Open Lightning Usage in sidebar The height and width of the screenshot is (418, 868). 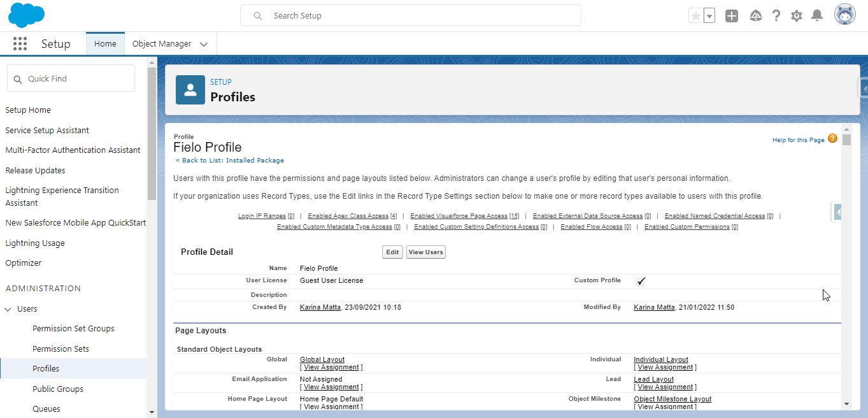[35, 243]
